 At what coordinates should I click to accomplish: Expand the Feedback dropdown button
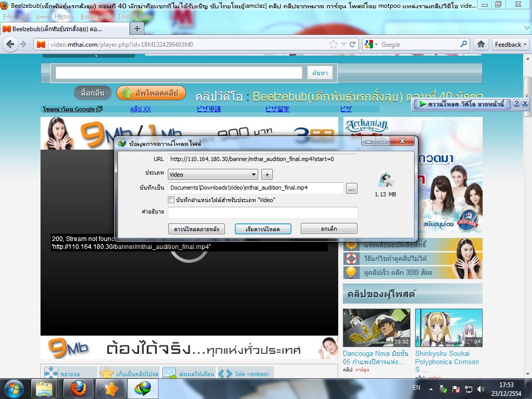pos(510,45)
